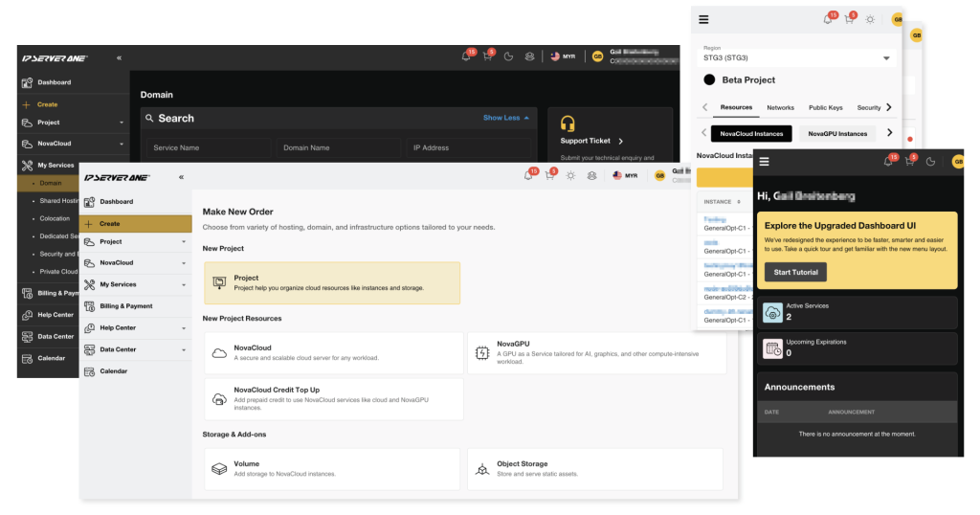Select the Volume storage card
The width and height of the screenshot is (980, 515).
point(332,469)
